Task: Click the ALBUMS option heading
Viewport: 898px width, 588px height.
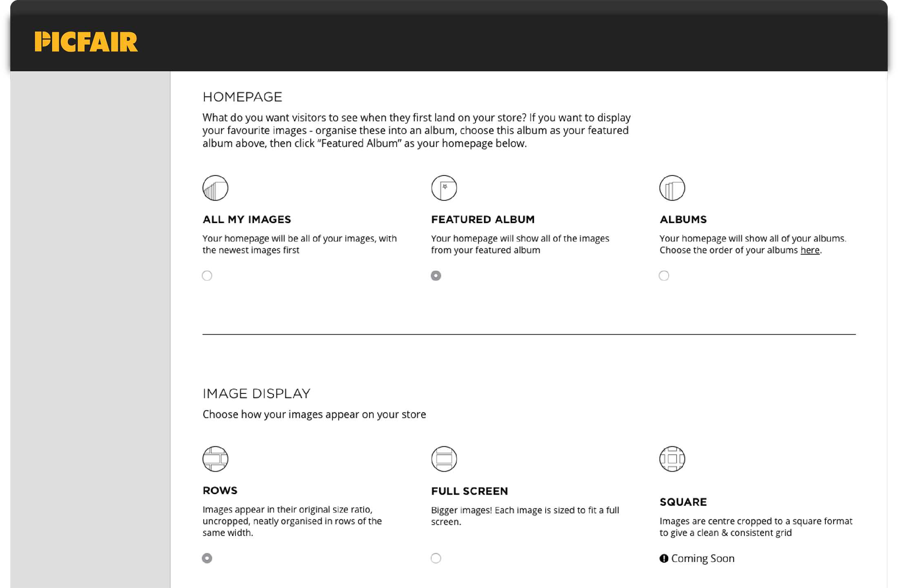Action: (683, 220)
